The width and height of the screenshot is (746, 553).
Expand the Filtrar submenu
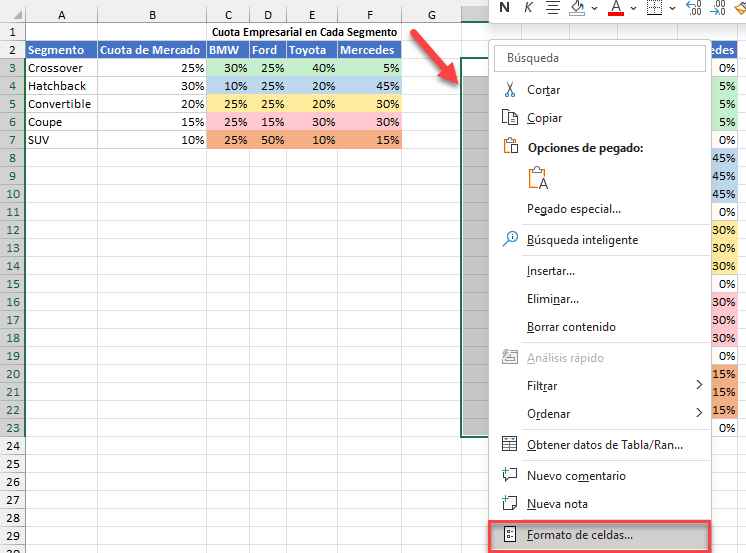599,385
